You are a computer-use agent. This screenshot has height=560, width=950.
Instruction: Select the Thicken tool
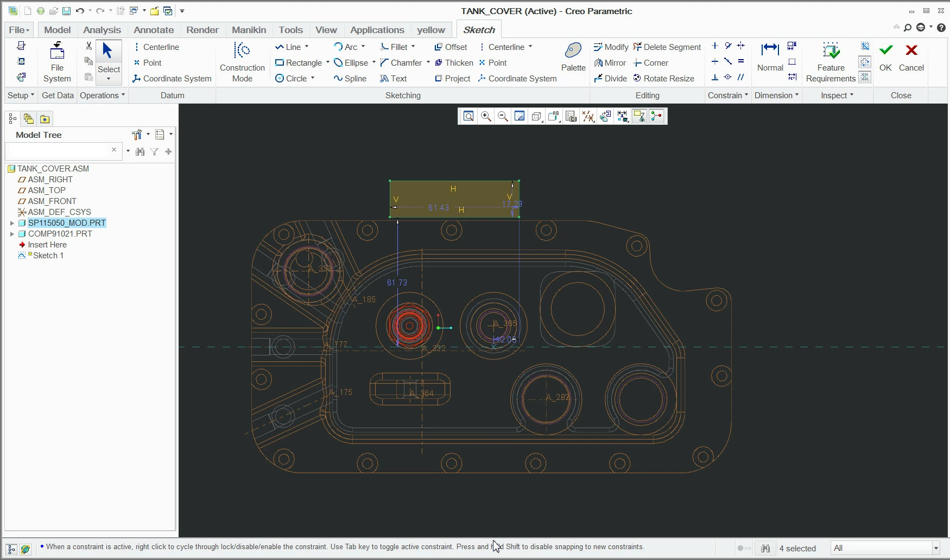[454, 63]
